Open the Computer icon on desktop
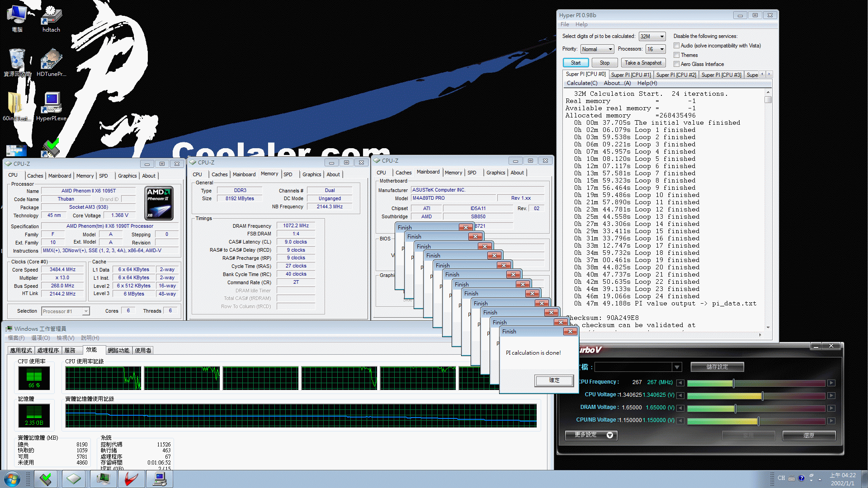868x488 pixels. 17,19
